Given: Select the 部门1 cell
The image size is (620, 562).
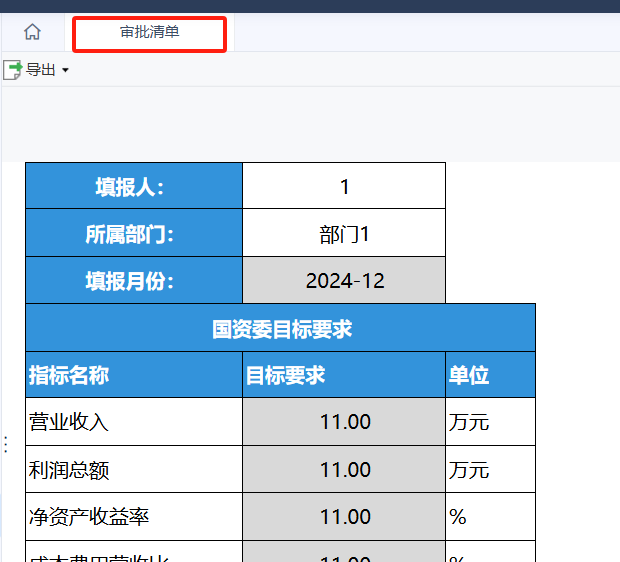Looking at the screenshot, I should (344, 233).
